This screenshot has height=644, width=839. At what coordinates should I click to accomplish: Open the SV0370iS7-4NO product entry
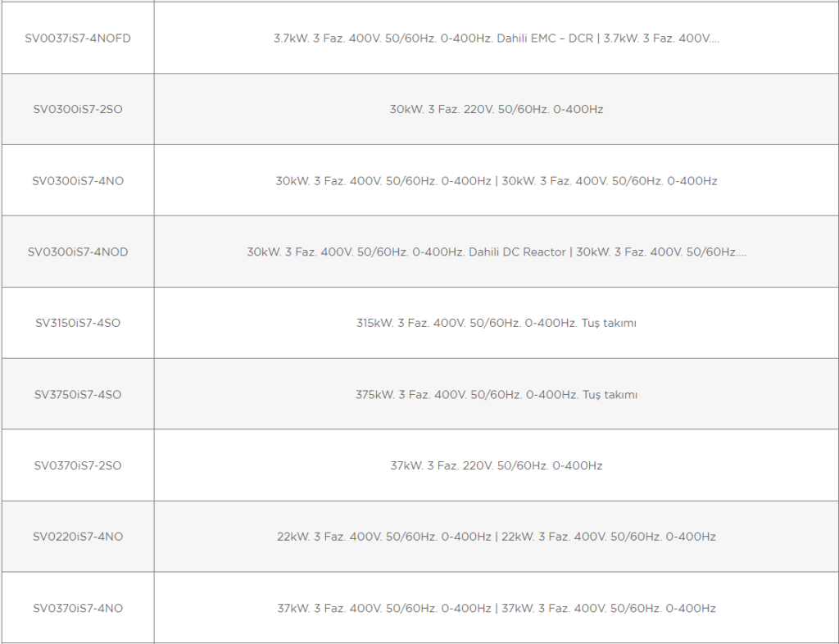[x=78, y=608]
